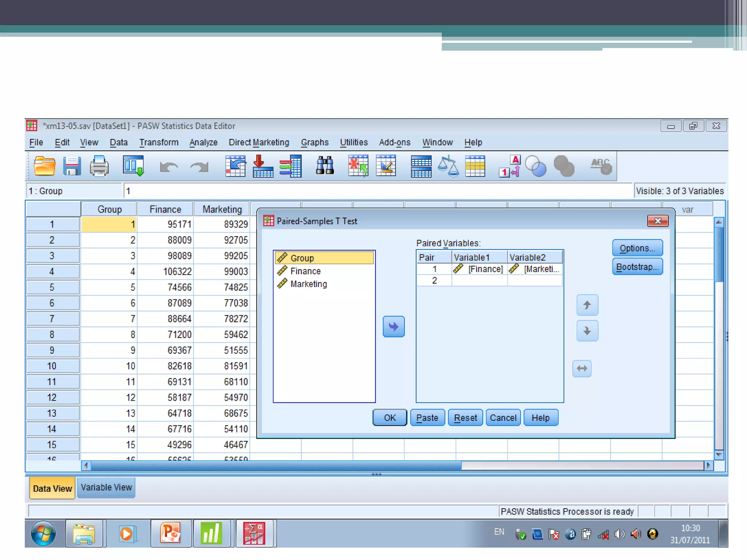Click Paste button in dialog
Screen dimensions: 747x560
(x=427, y=417)
